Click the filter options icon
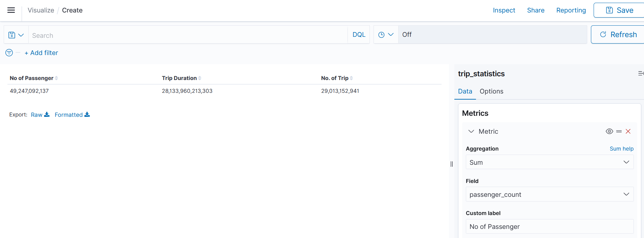 point(9,53)
